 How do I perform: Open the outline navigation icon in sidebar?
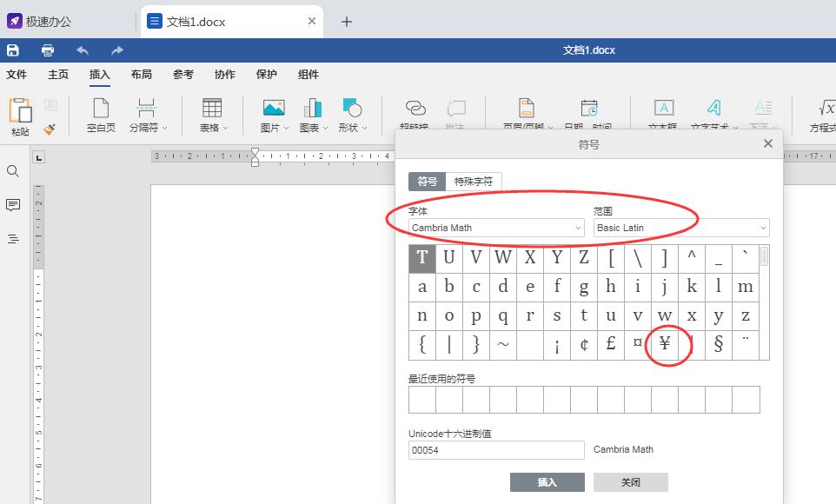point(13,239)
